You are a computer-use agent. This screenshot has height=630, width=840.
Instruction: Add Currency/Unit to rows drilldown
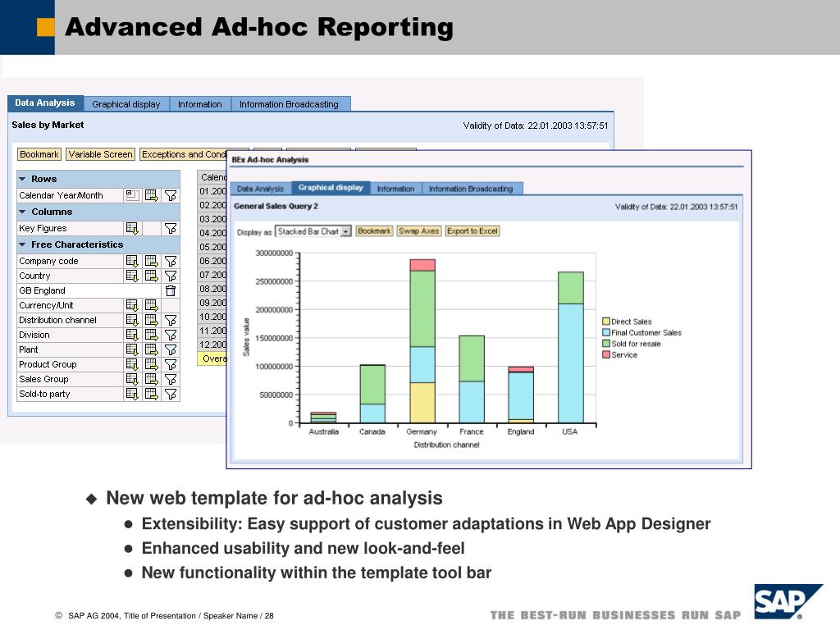132,305
